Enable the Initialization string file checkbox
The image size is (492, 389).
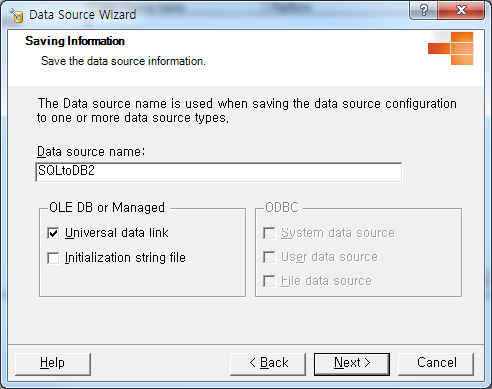click(x=53, y=258)
